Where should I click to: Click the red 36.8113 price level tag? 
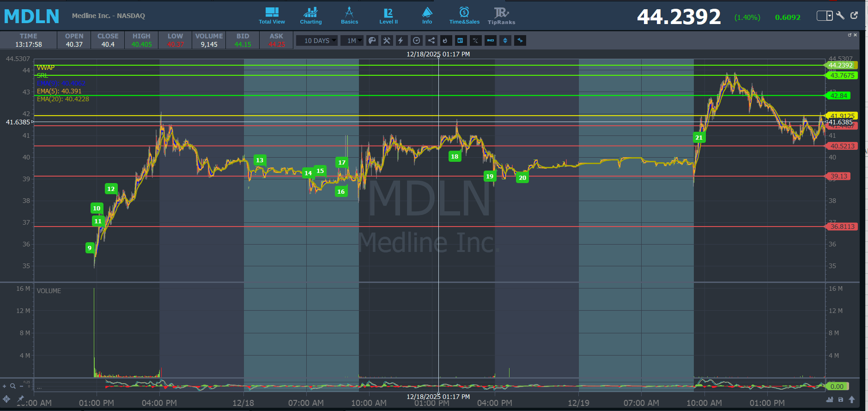(841, 227)
